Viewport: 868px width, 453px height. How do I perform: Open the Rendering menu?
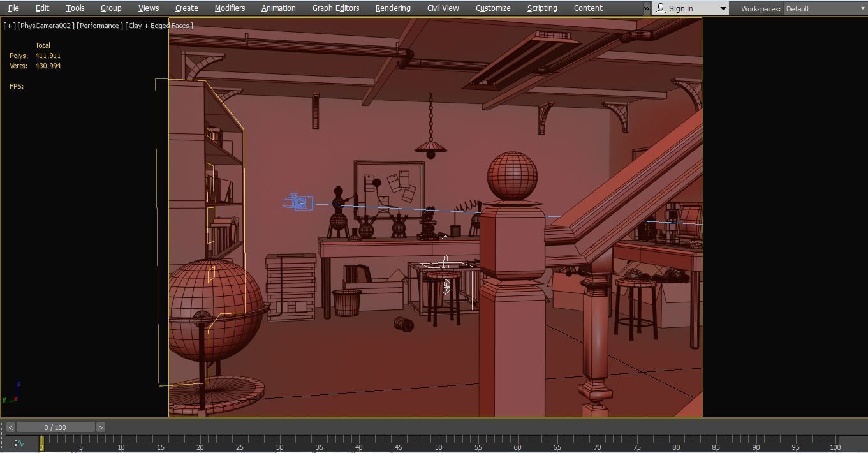(x=392, y=8)
